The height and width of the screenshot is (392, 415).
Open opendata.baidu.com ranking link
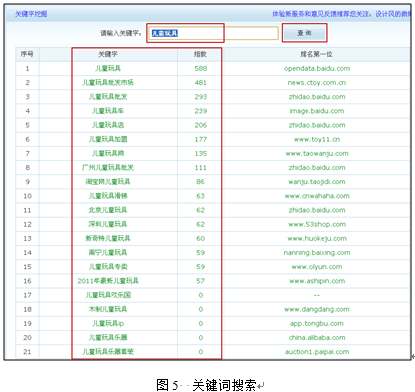pos(317,68)
